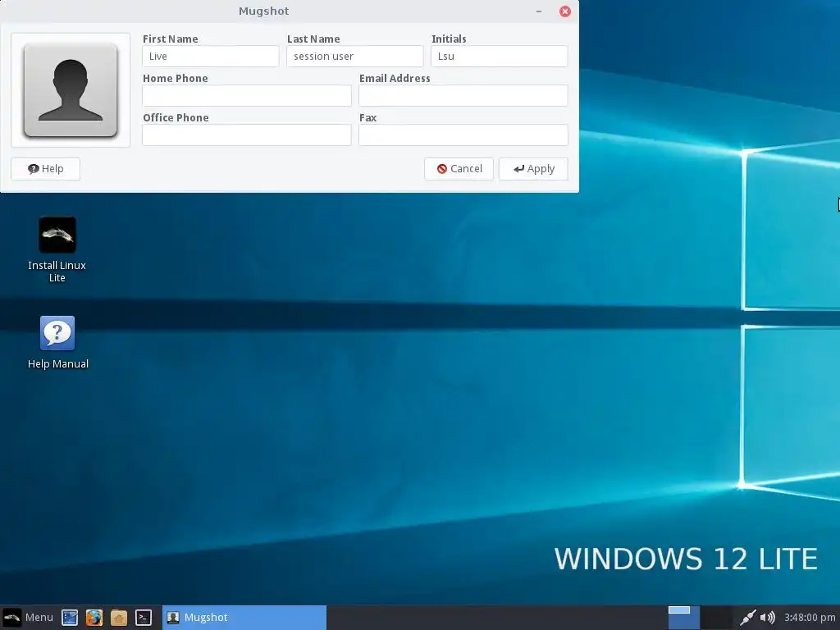840x630 pixels.
Task: Launch Firefox from the taskbar
Action: tap(94, 618)
